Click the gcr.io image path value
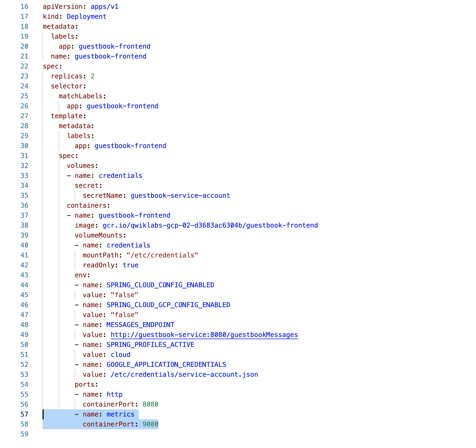 pos(210,225)
